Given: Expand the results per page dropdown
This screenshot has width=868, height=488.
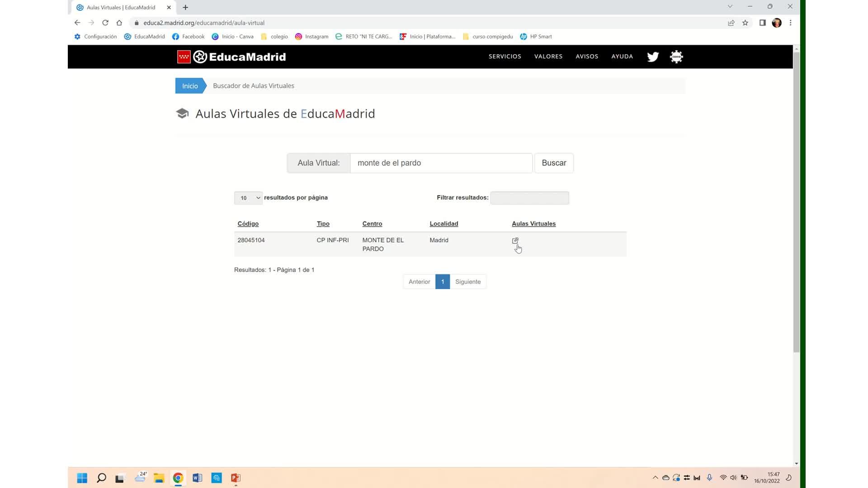Looking at the screenshot, I should click(248, 198).
